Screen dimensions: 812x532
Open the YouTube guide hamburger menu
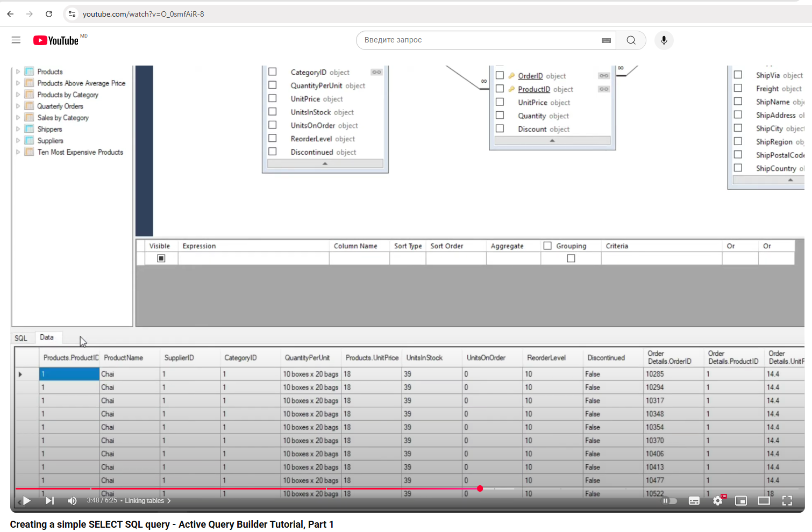click(x=16, y=40)
